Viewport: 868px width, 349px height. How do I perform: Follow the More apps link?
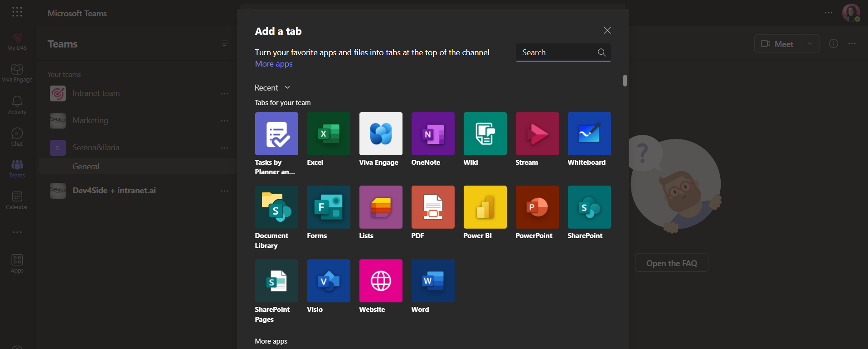click(x=274, y=64)
